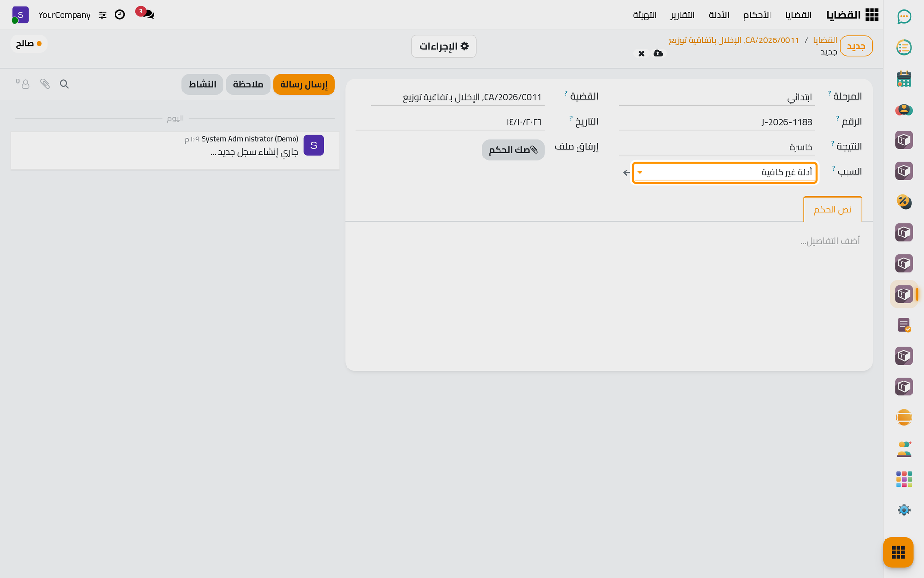Open the employees people sidebar icon
924x578 pixels.
pos(904,448)
